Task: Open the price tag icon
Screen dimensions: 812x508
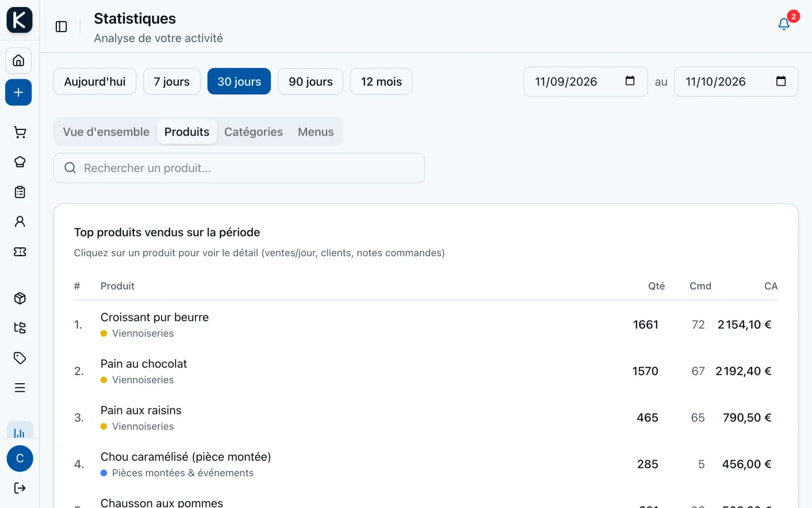Action: [20, 358]
